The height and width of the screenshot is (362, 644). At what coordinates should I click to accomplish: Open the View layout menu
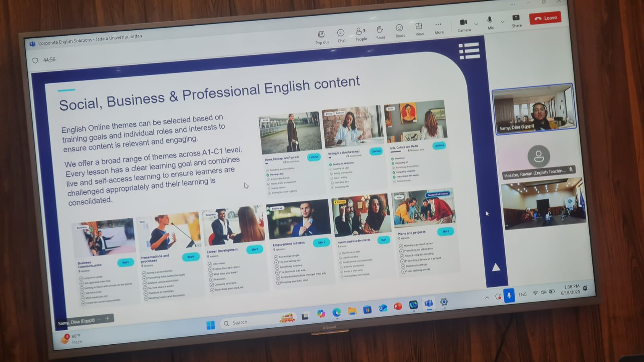[419, 28]
